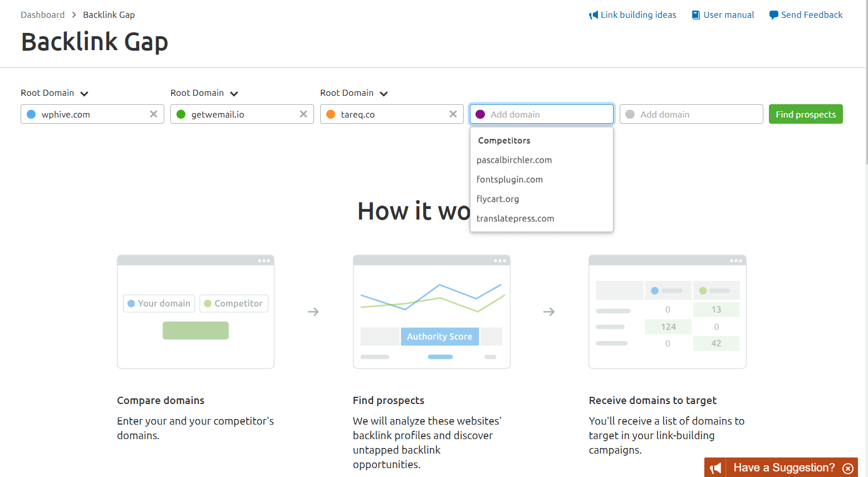Screen dimensions: 868x477
Task: Click the book icon next to User manual
Action: tap(695, 14)
